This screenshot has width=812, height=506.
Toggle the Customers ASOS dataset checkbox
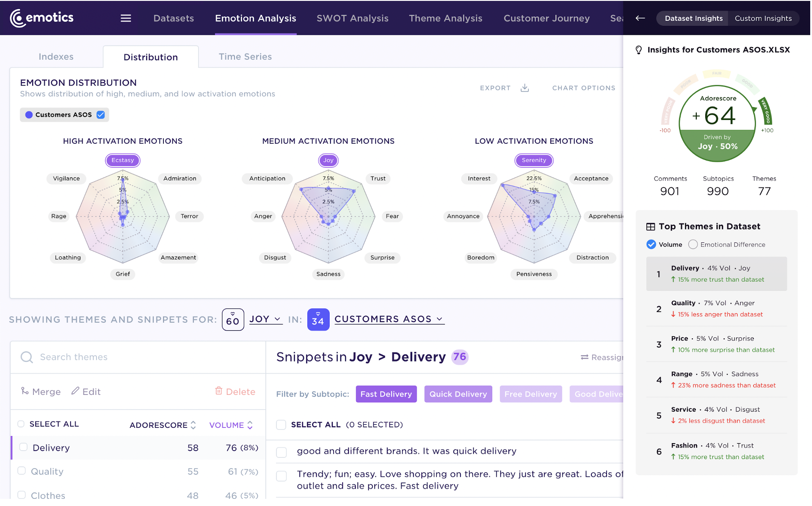[101, 115]
